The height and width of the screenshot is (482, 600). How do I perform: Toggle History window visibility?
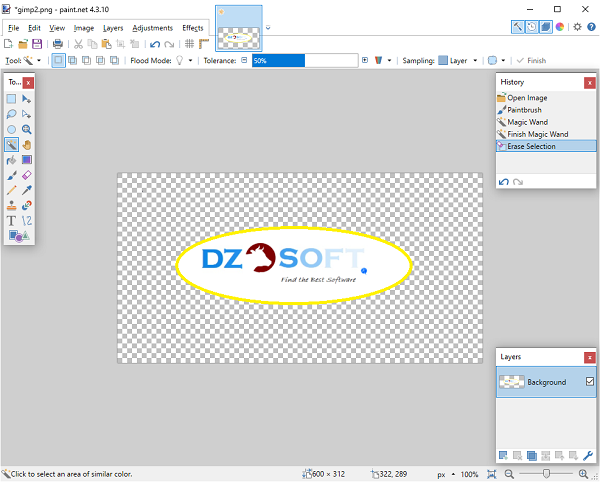click(x=532, y=27)
